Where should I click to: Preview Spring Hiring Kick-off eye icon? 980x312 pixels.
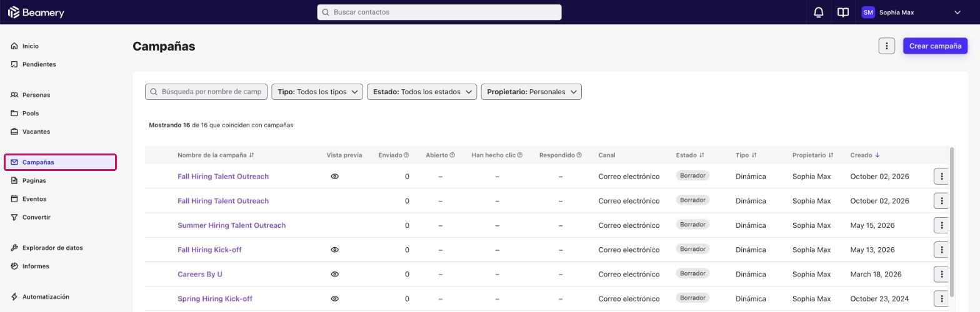click(x=335, y=299)
